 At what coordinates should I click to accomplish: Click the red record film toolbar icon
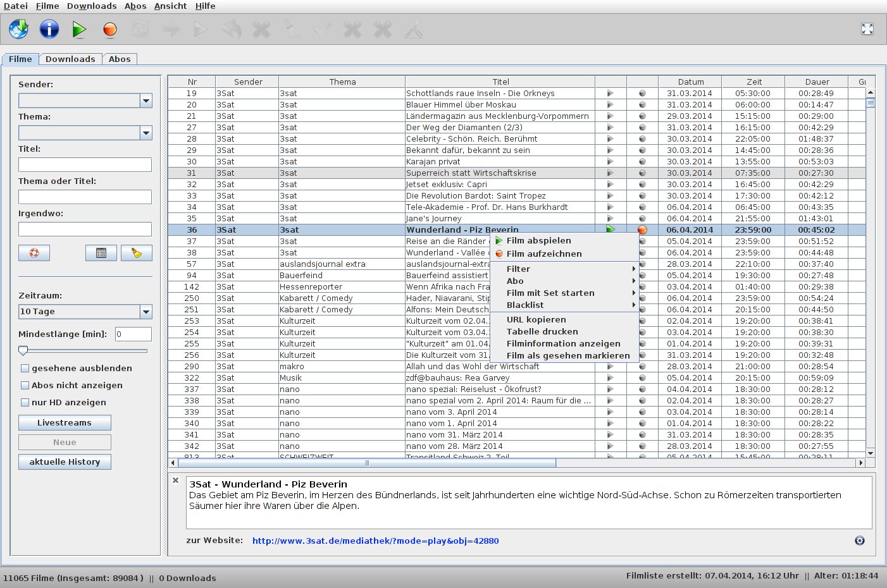pos(110,29)
